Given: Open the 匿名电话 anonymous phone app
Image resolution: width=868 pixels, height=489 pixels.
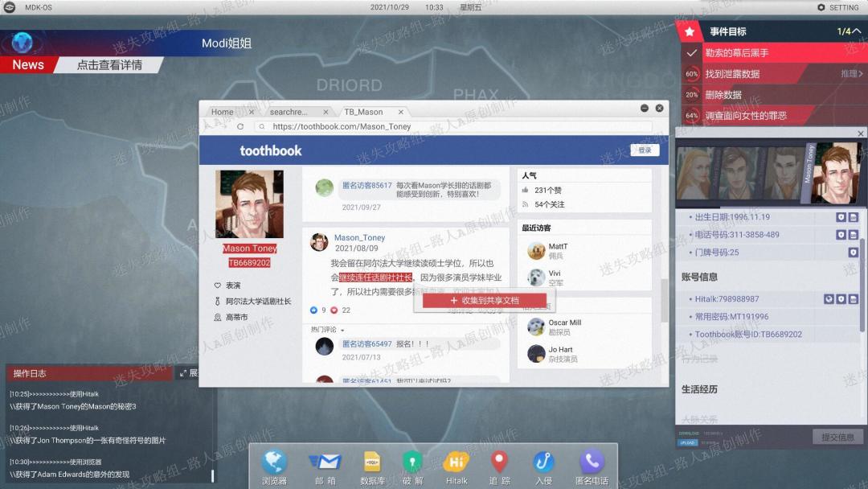Looking at the screenshot, I should tap(592, 468).
